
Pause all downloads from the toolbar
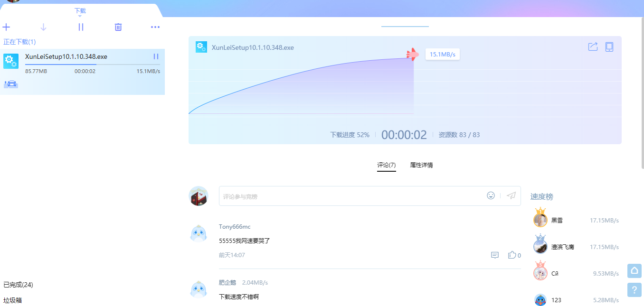pos(81,27)
